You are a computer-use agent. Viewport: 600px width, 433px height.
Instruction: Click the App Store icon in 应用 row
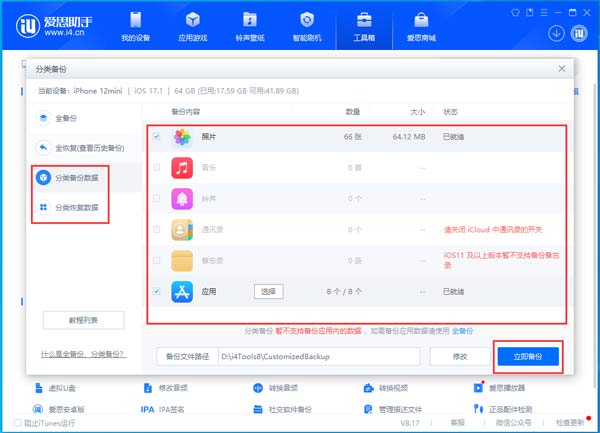(x=182, y=292)
